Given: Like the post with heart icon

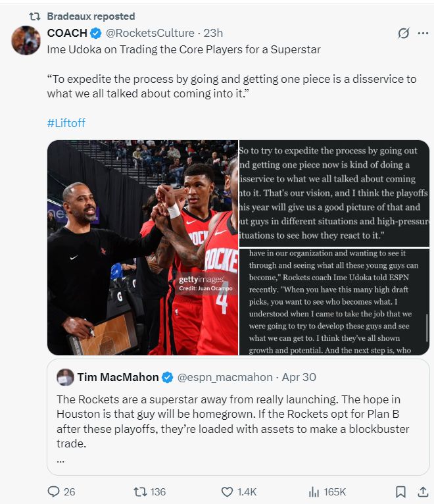Looking at the screenshot, I should 227,491.
